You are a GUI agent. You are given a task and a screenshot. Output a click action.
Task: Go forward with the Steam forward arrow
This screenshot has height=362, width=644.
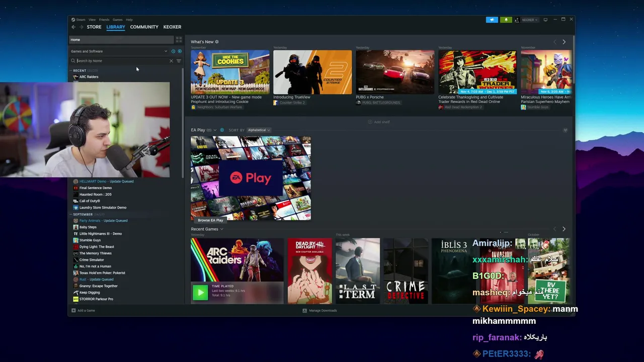[82, 27]
